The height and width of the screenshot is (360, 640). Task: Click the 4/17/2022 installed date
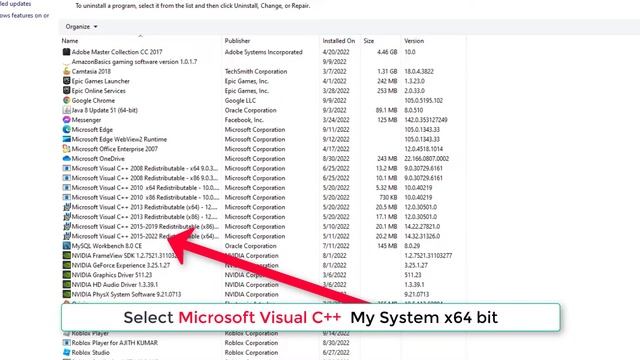[x=336, y=149]
